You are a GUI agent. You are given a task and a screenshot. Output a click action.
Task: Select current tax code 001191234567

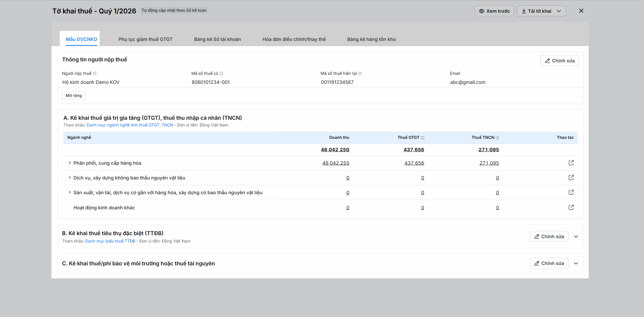coord(337,82)
